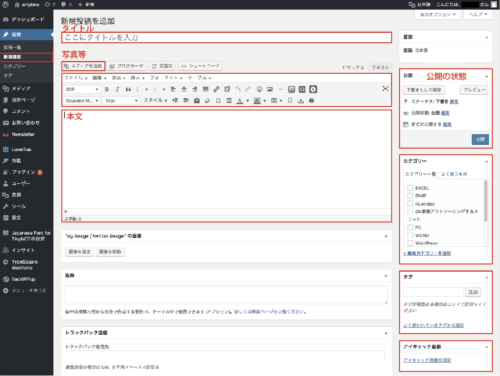Click the insert link chain icon

coord(216,89)
